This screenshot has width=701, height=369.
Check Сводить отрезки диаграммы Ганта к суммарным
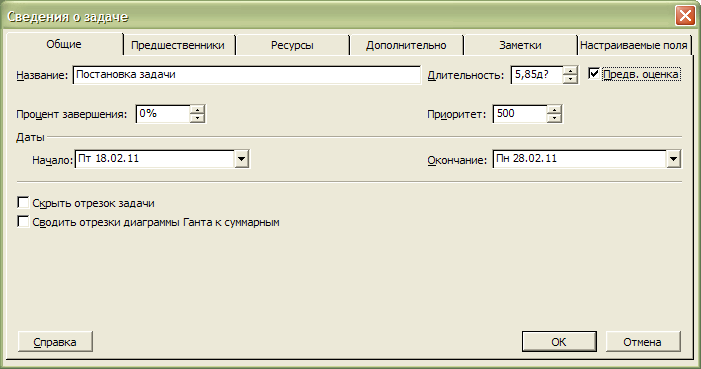(x=23, y=221)
